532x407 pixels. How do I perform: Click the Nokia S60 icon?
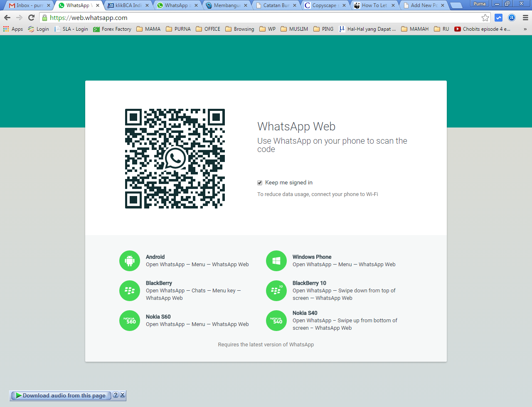130,321
